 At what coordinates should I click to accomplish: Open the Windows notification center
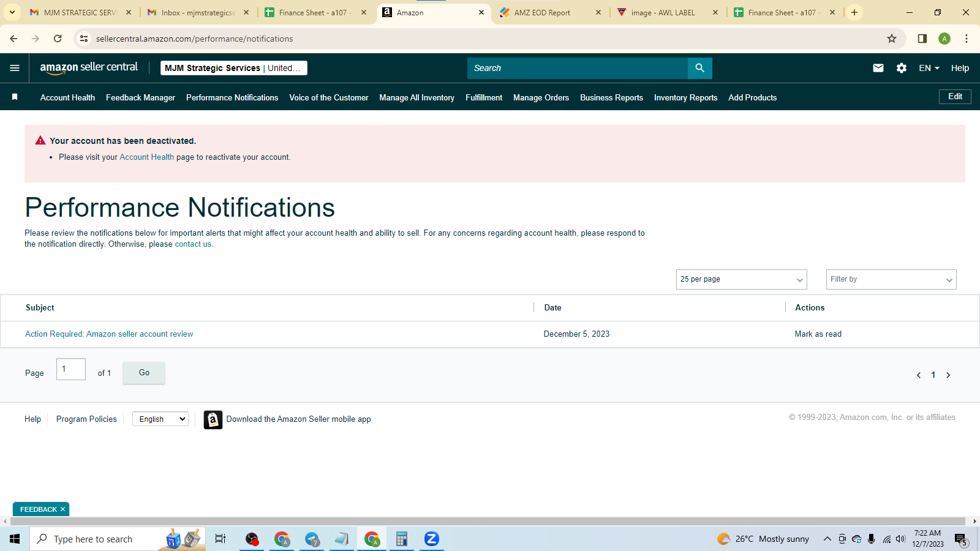coord(960,539)
